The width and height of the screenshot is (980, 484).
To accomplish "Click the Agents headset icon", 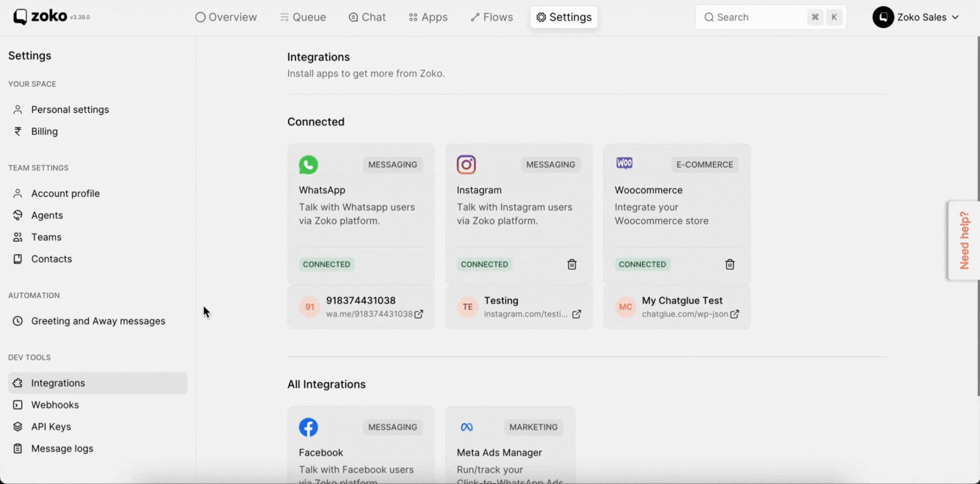I will tap(18, 215).
